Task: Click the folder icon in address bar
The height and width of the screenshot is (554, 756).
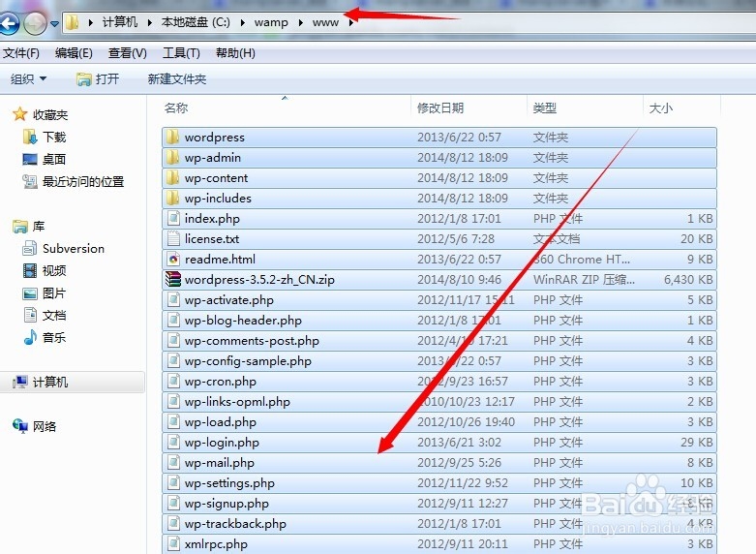Action: coord(73,22)
